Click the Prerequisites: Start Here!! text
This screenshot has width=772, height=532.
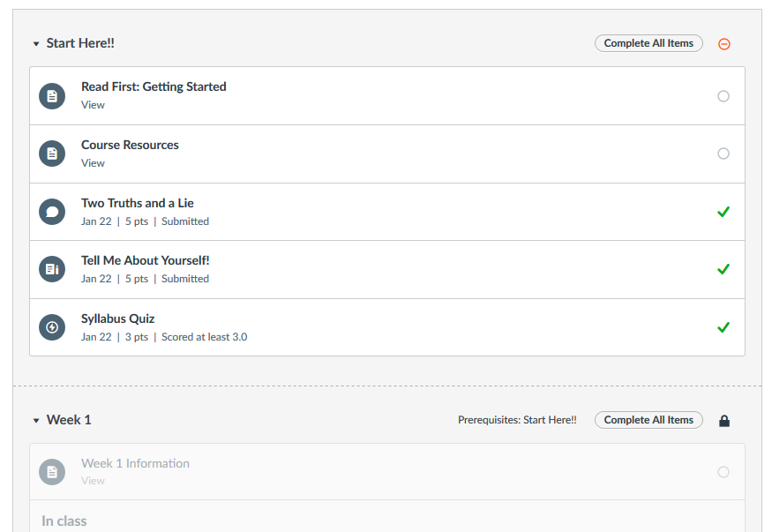point(517,420)
